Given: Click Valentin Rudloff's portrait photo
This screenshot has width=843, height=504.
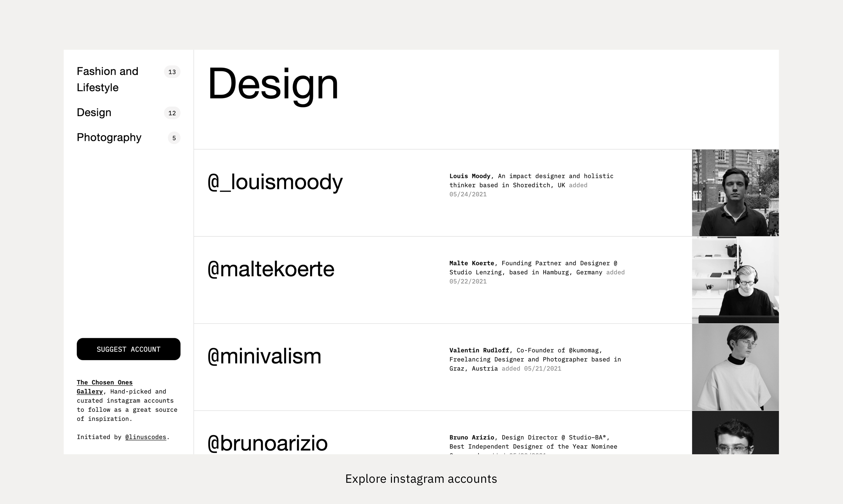Looking at the screenshot, I should 735,367.
